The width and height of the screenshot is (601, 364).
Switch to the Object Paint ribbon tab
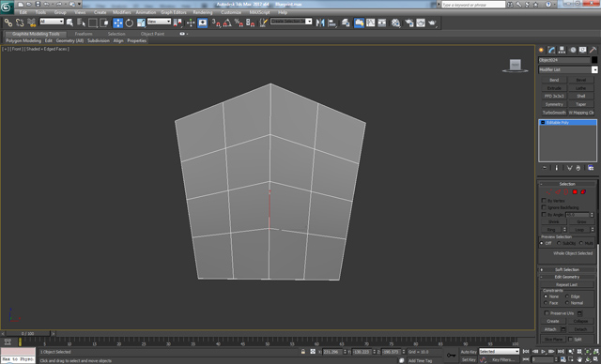pos(152,34)
